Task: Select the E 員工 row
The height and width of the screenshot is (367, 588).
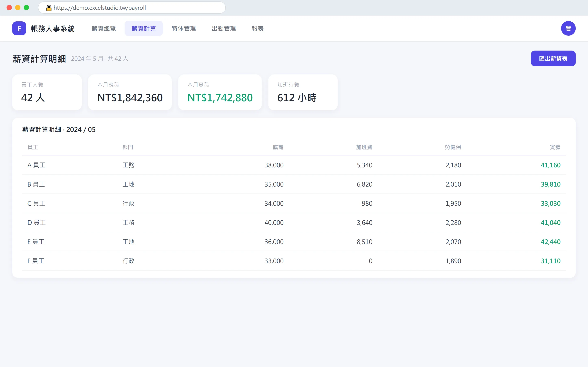Action: click(x=294, y=242)
